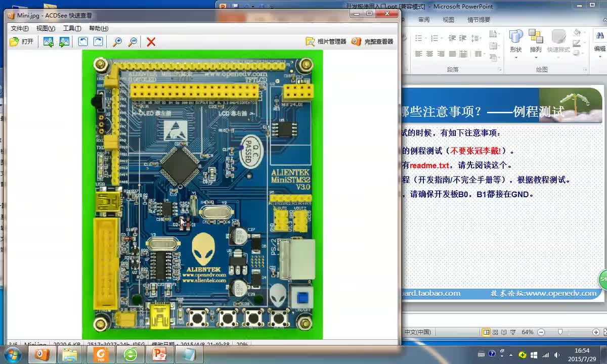Screen dimensions: 607x364
Task: Click the 中文(中国) language indicator
Action: click(x=417, y=332)
